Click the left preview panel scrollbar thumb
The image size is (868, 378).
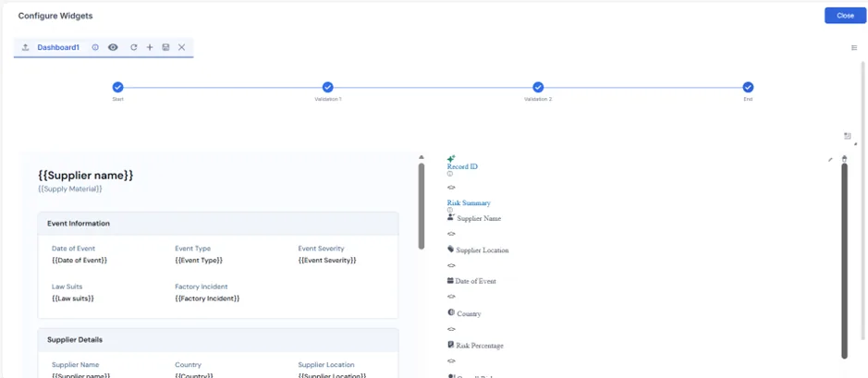click(422, 206)
